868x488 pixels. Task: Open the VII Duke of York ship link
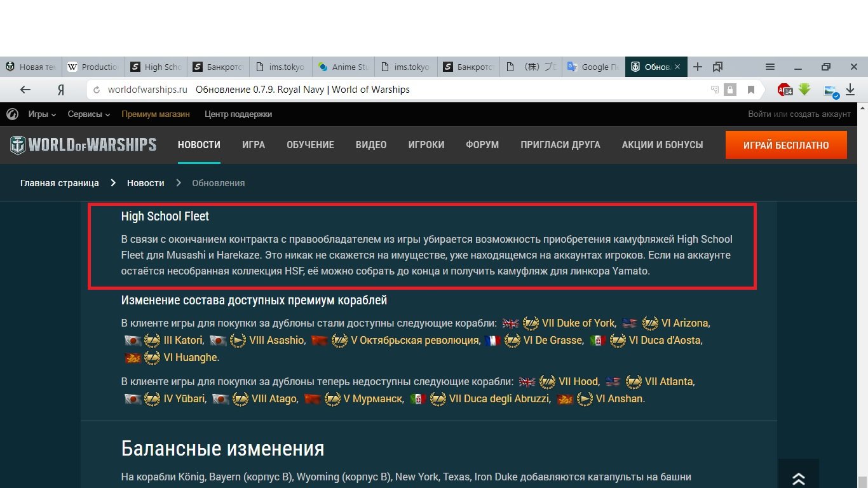click(578, 323)
